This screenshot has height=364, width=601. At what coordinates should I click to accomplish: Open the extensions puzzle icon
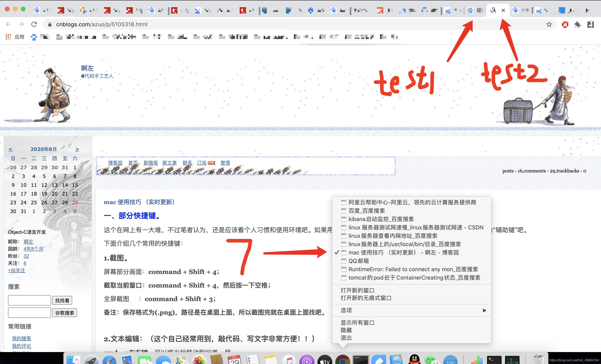tap(578, 25)
